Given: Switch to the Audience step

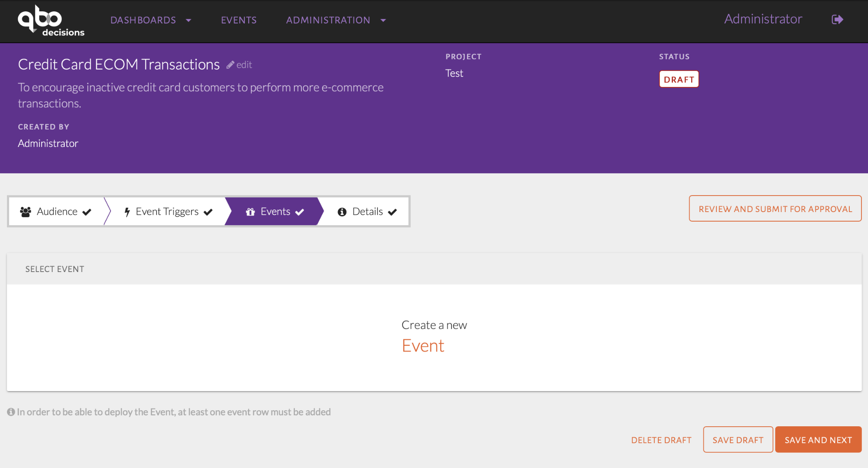Looking at the screenshot, I should (x=56, y=212).
